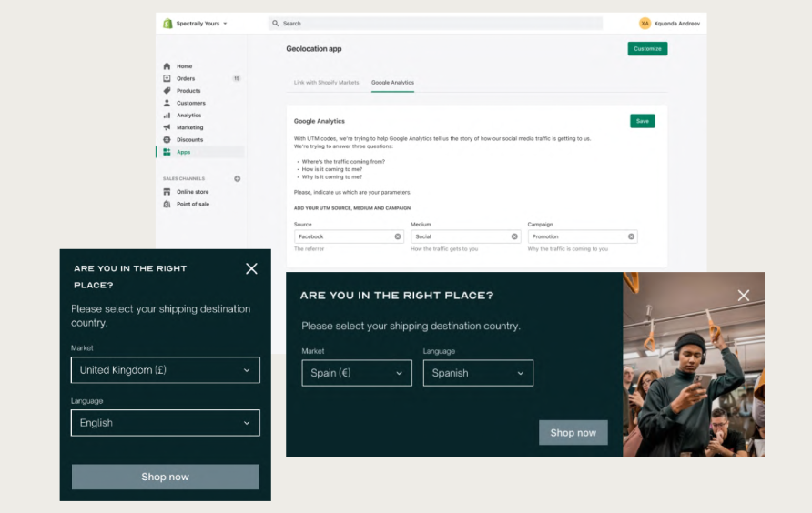This screenshot has width=812, height=513.
Task: Click the Online store storefront icon
Action: (167, 192)
